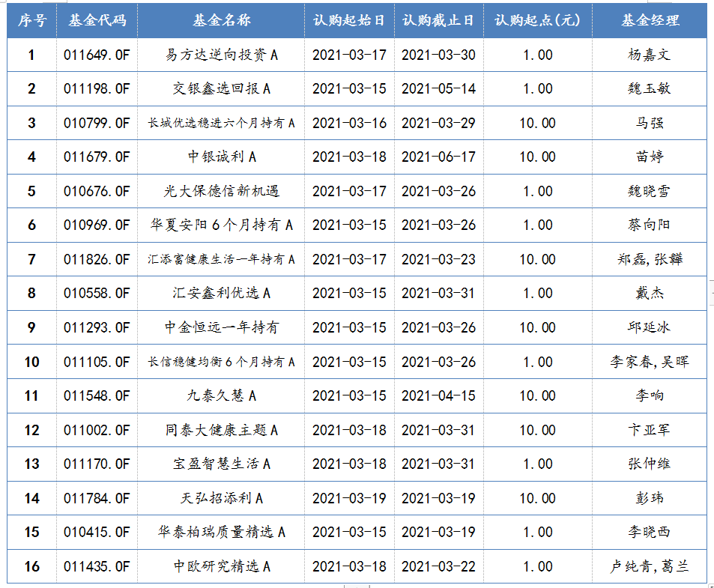Select fund code 011679.OF
The image size is (714, 588).
pos(97,157)
